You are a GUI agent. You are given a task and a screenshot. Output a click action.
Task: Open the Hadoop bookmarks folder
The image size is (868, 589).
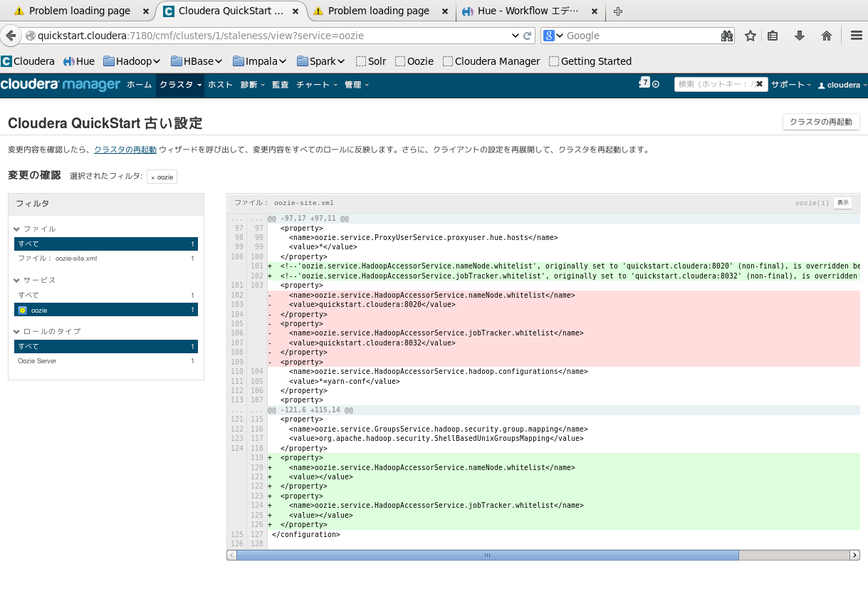tap(132, 61)
